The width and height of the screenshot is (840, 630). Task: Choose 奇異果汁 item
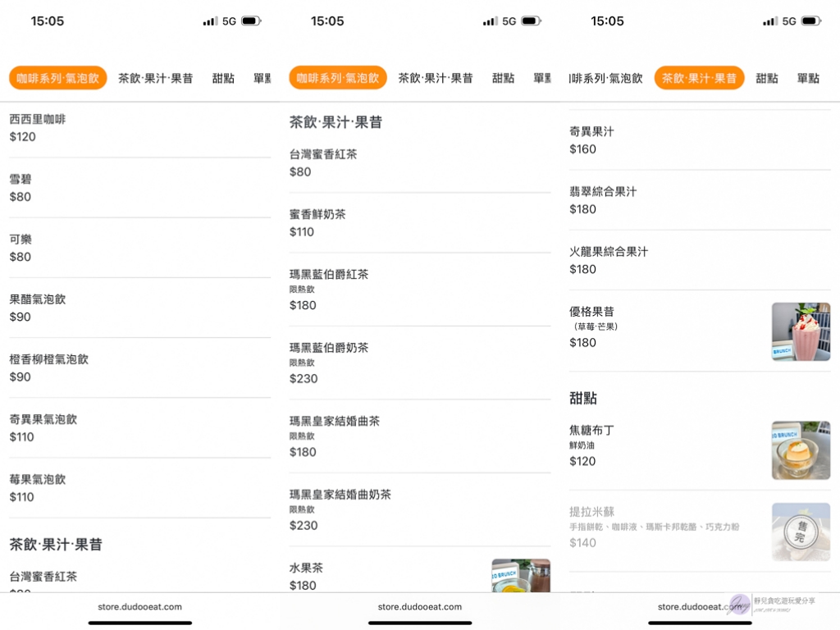700,140
